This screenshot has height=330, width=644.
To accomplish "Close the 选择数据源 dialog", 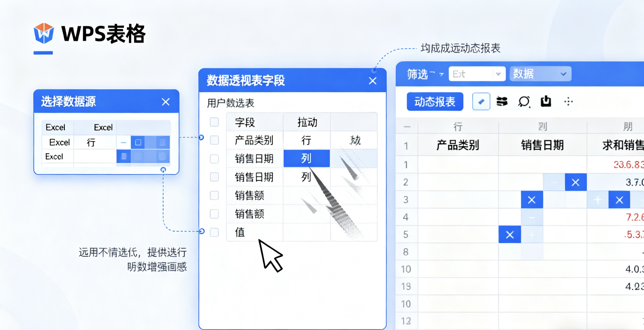I will tap(166, 102).
